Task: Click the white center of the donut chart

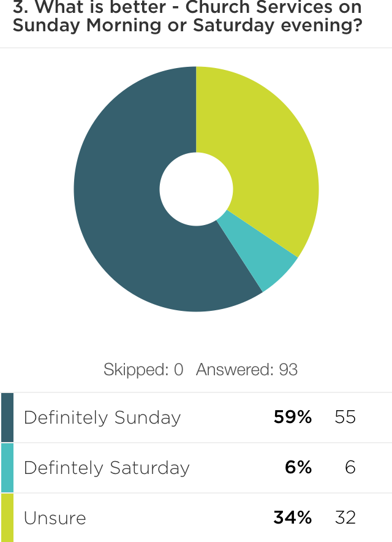Action: pos(196,189)
